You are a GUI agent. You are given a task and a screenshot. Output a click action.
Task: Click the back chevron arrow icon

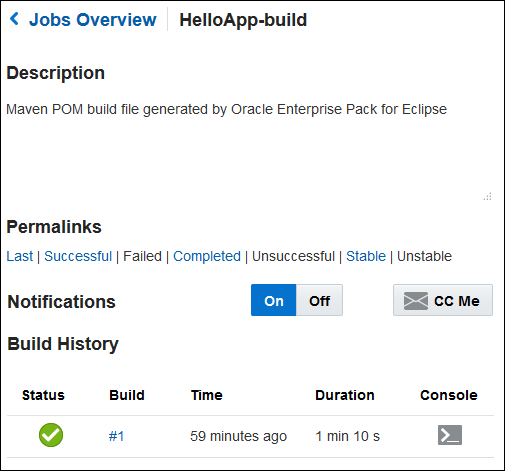(x=14, y=19)
